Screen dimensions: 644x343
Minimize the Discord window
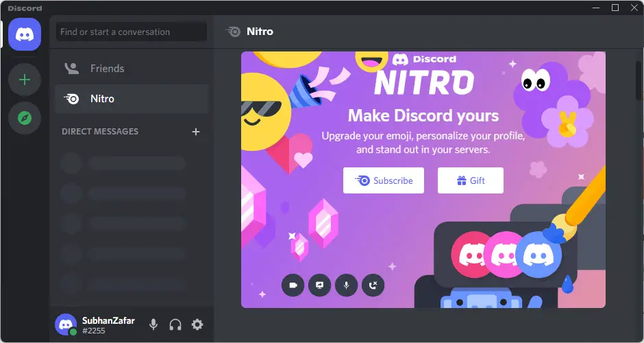click(x=596, y=8)
